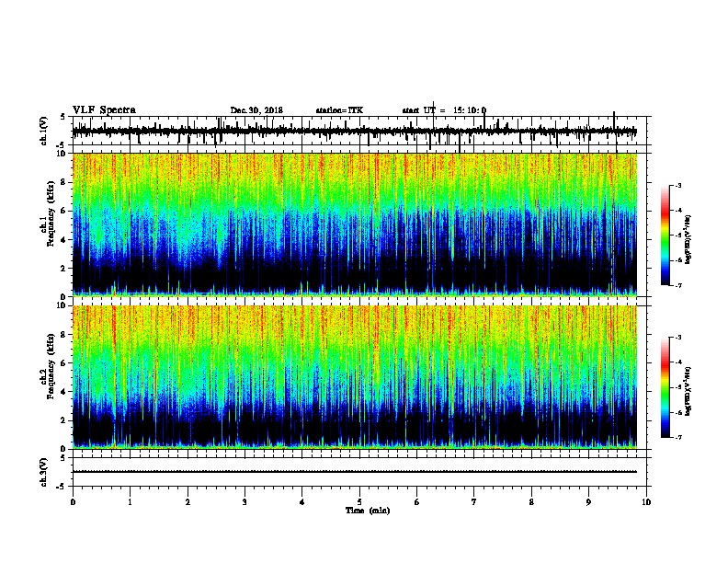
Task: Click the "-5" volt tick of ch.3(V) axis
Action: click(61, 487)
